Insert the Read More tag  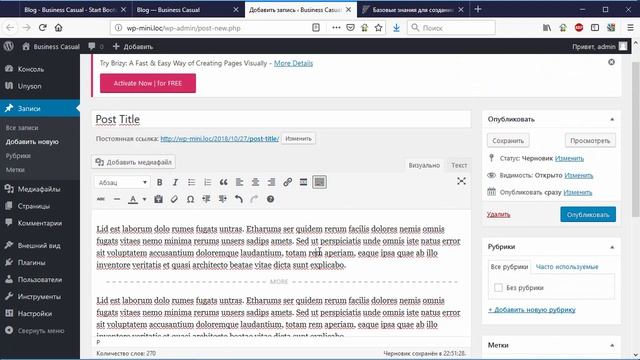tap(303, 182)
